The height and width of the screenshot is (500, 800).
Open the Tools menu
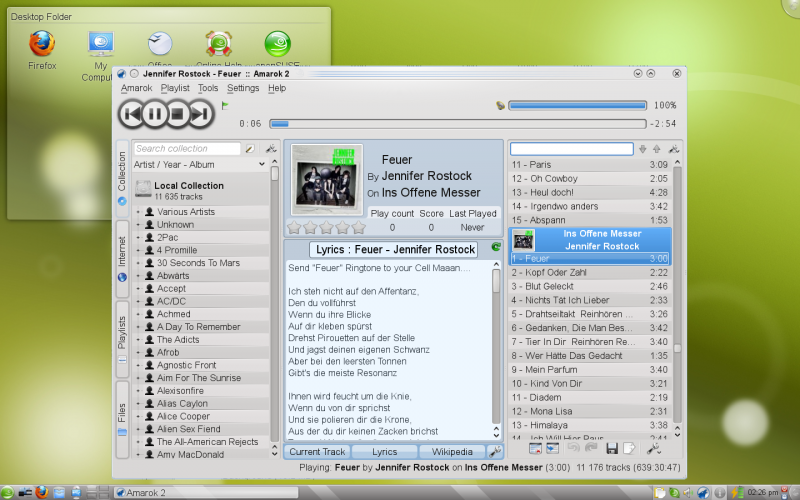tap(208, 88)
